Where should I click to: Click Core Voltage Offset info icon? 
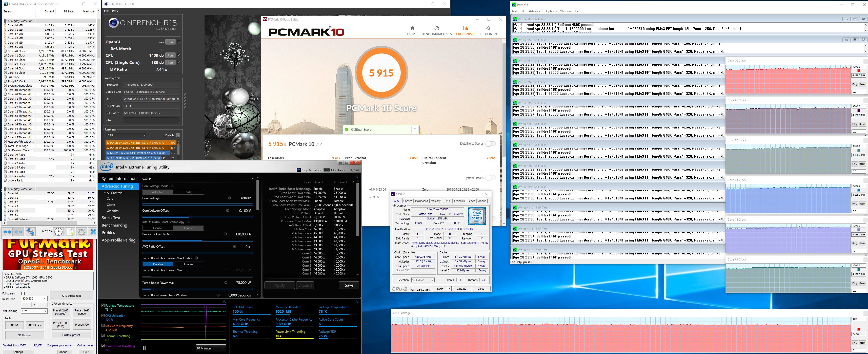pyautogui.click(x=228, y=211)
